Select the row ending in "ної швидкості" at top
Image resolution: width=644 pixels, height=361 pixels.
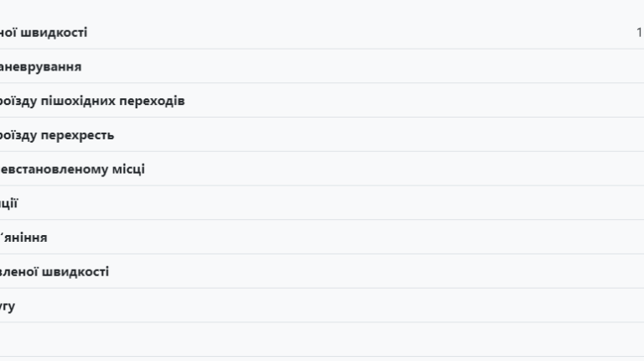[322, 33]
